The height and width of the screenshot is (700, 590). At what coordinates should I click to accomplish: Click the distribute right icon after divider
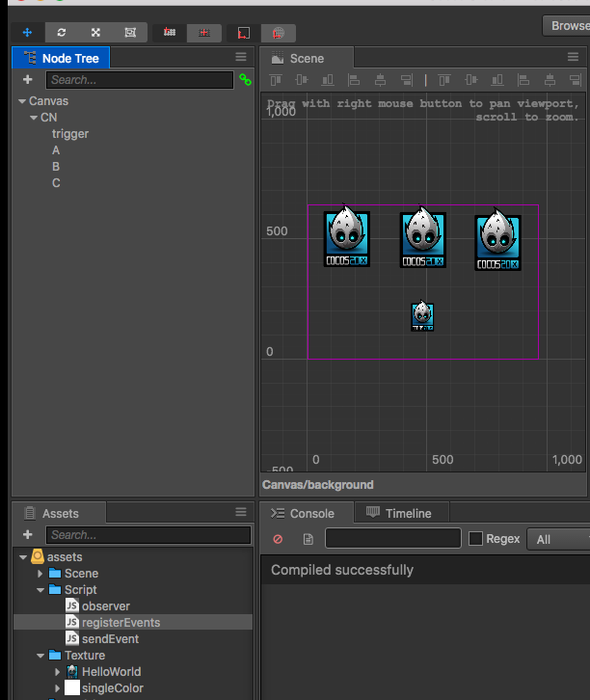(576, 80)
